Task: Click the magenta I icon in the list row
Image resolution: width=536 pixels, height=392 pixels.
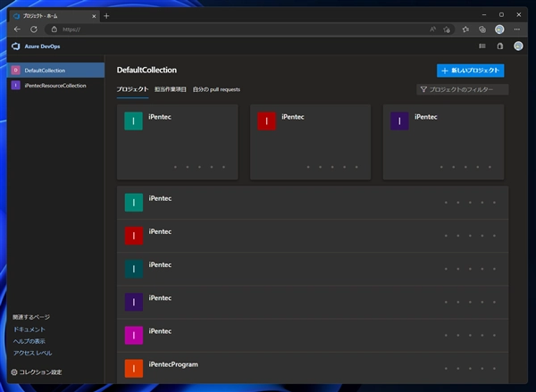Action: [134, 335]
